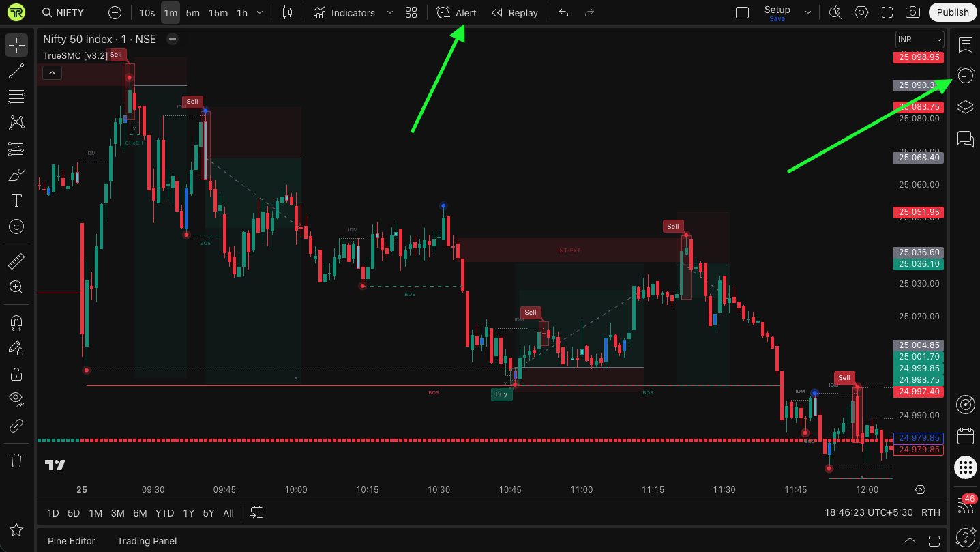Screen dimensions: 980x552
Task: Hide all drawings with the eye icon
Action: click(16, 398)
